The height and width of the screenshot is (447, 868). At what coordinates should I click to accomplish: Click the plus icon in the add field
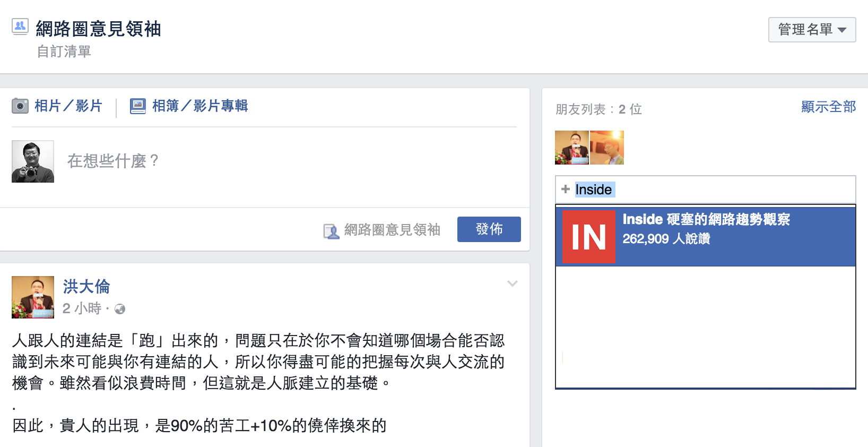[566, 189]
